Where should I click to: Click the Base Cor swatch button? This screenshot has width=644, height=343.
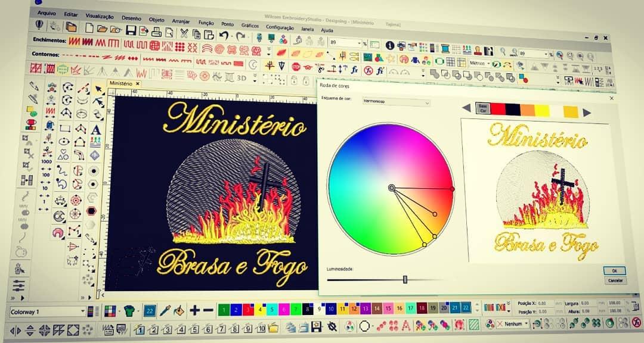pos(484,108)
